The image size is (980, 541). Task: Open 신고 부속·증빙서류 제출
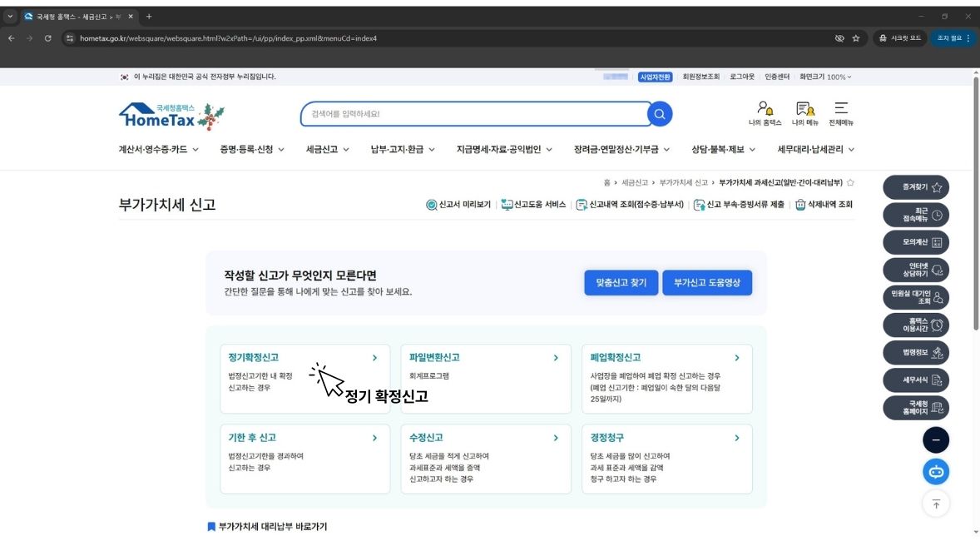pos(739,205)
